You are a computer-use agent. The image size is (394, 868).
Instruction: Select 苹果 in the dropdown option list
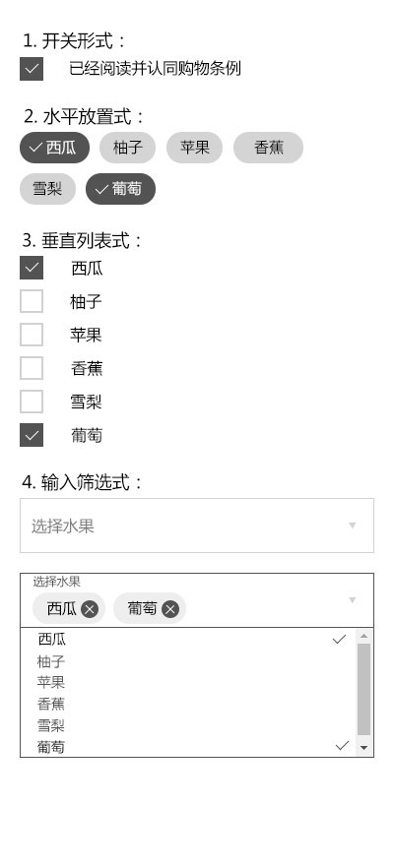(x=188, y=682)
